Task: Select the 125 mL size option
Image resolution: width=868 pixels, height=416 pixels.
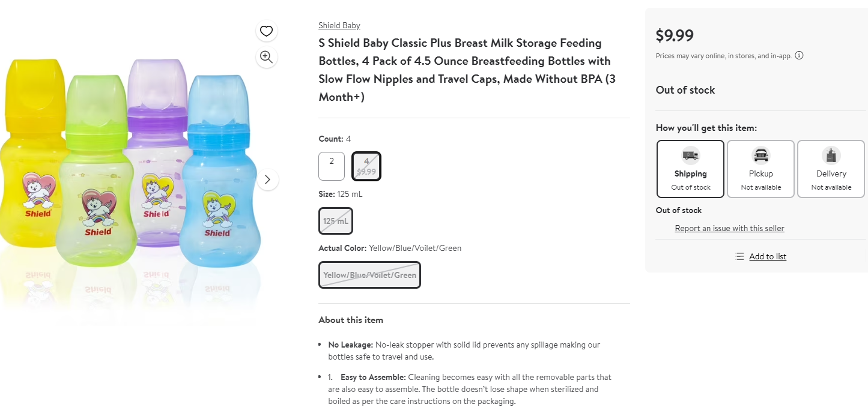Action: [336, 221]
